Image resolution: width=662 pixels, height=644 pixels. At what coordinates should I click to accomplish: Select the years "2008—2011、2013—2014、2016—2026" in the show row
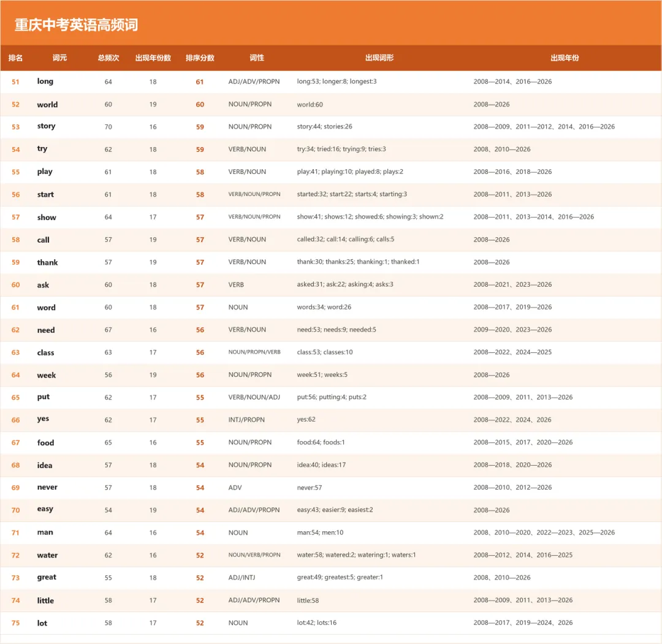(x=534, y=217)
